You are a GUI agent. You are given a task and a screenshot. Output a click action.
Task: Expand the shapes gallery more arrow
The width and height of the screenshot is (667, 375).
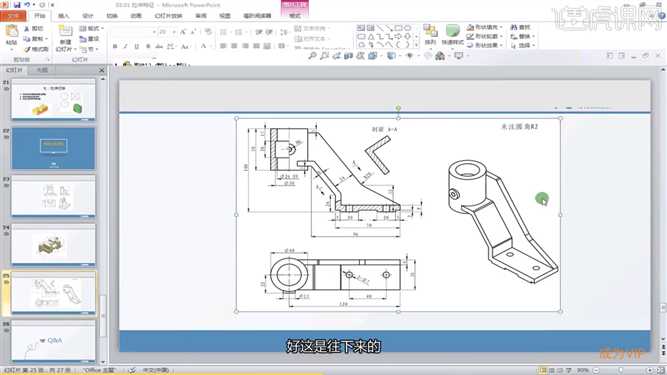point(416,44)
